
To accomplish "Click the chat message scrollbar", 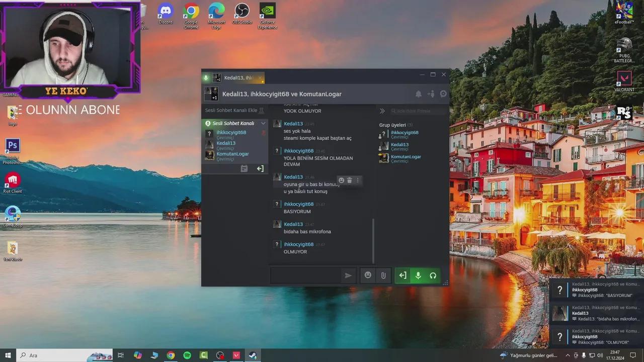I will point(373,240).
